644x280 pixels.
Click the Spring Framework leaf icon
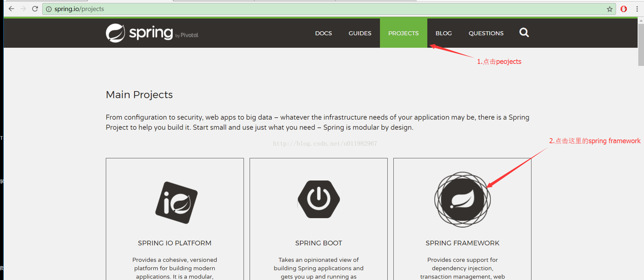[463, 200]
